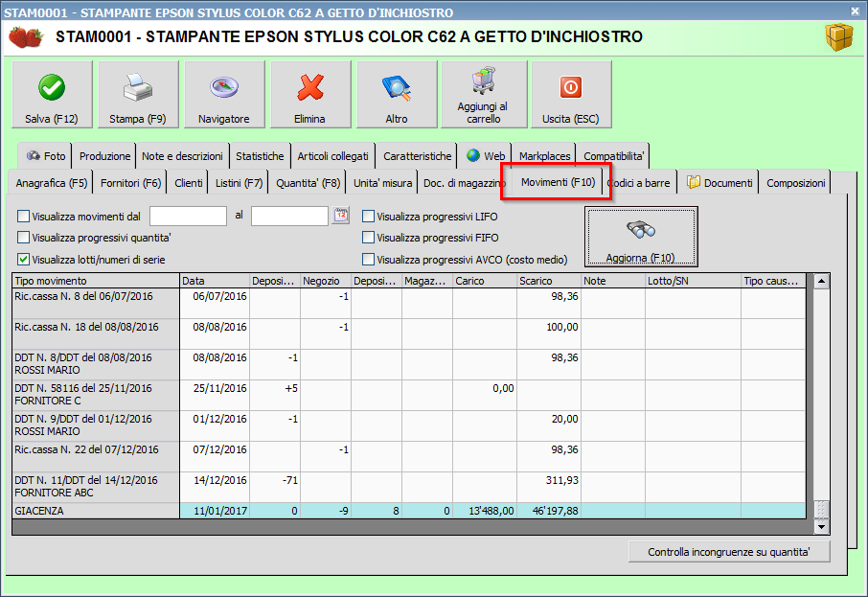868x597 pixels.
Task: Open the calendar date picker icon
Action: pos(341,216)
